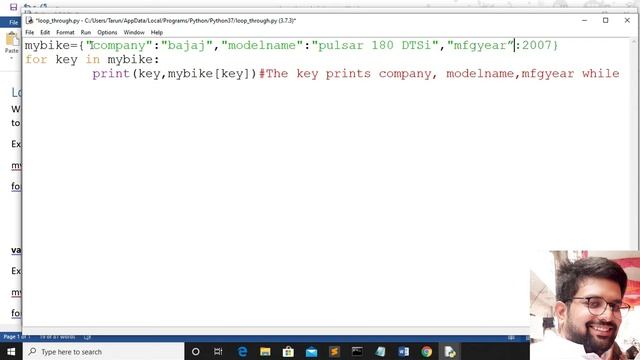Open File Explorer from taskbar
Screen dimensions: 640x360
coord(265,352)
